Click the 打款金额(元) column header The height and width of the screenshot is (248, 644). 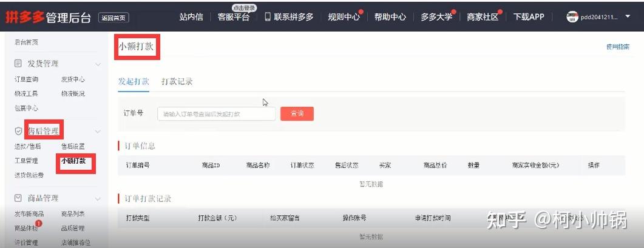tap(218, 218)
